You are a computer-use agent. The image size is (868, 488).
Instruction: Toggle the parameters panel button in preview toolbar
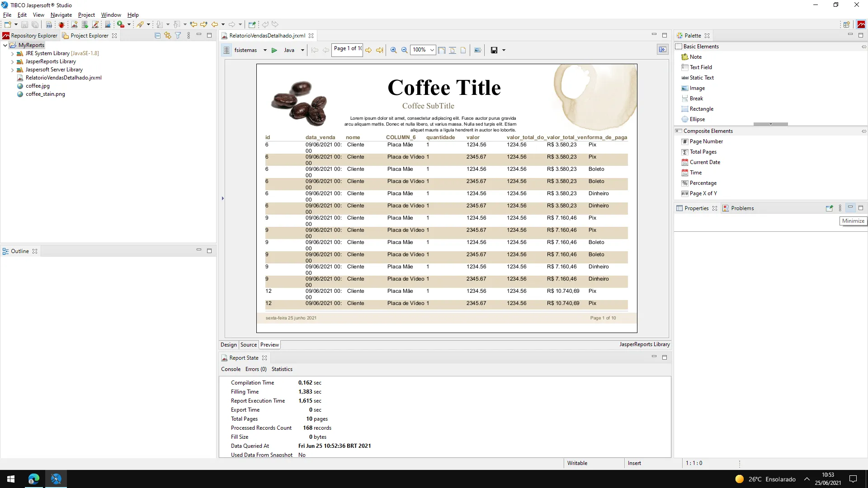[x=662, y=50]
